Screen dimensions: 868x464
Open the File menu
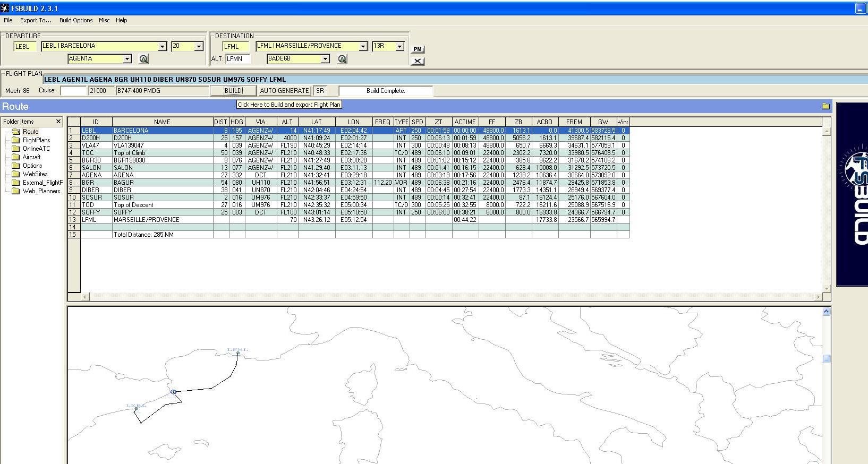click(8, 20)
